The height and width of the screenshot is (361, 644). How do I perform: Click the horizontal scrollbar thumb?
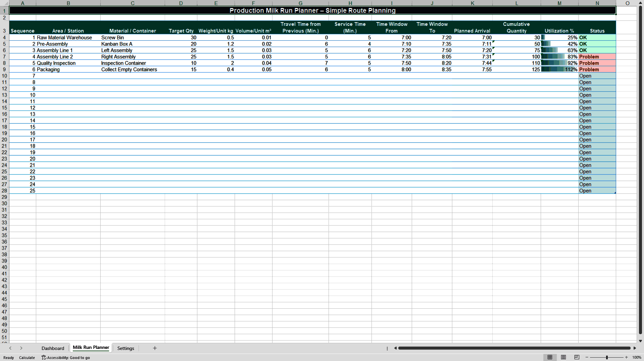pos(515,348)
